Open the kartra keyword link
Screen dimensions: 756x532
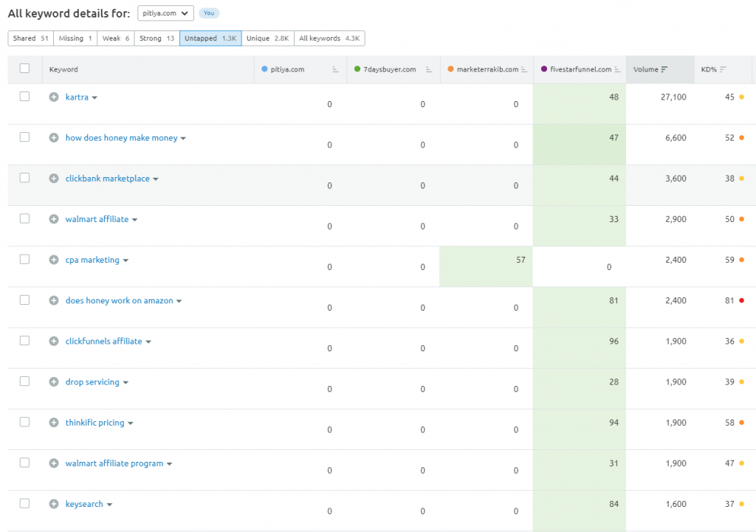[77, 97]
